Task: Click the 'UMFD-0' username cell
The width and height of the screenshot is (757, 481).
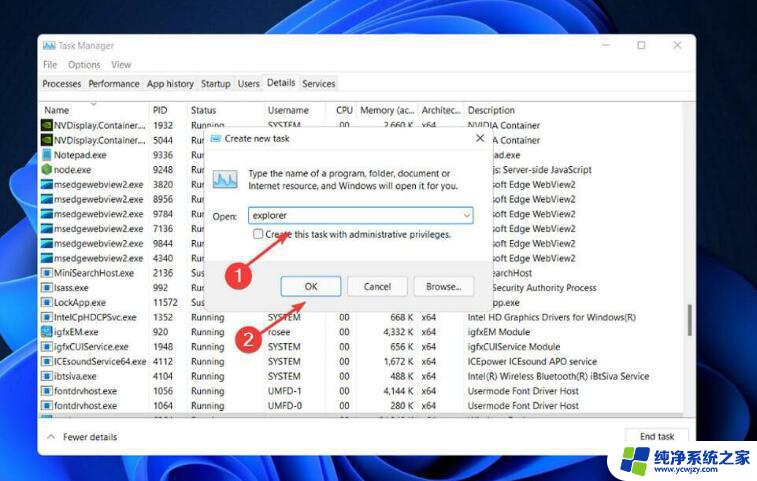Action: point(285,406)
